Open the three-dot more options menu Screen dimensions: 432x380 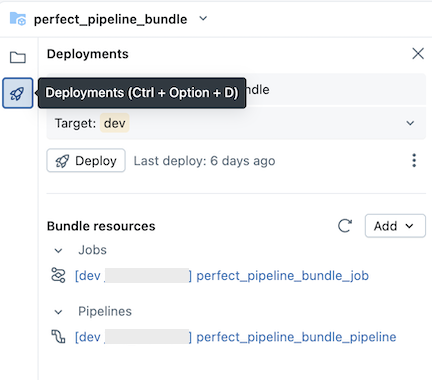[414, 160]
